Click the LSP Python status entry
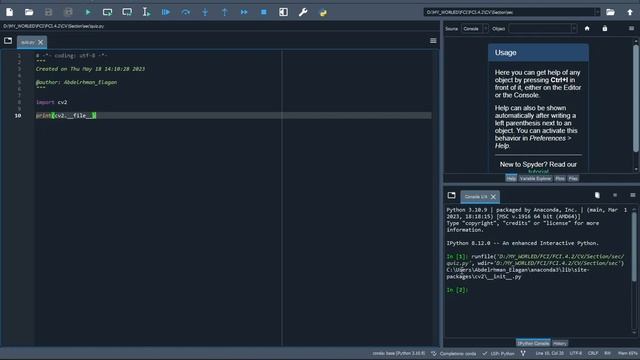 click(498, 353)
